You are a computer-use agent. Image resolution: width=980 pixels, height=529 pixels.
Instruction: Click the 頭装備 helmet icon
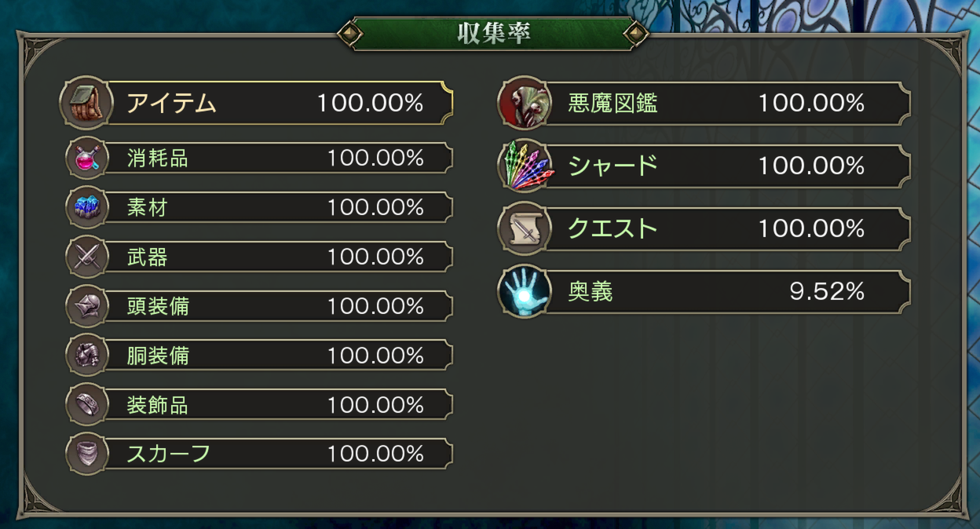coord(86,305)
